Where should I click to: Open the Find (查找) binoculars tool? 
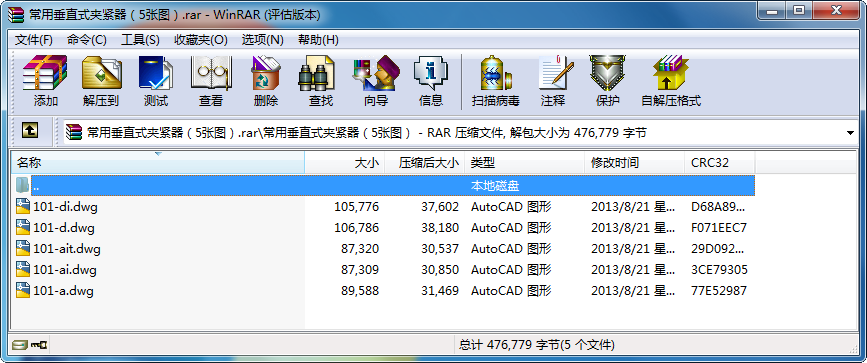(321, 81)
